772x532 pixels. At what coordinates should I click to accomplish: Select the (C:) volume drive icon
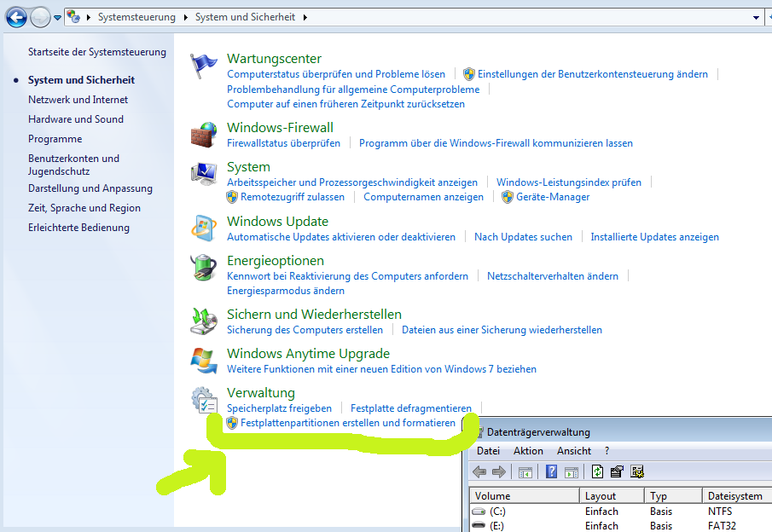[479, 512]
